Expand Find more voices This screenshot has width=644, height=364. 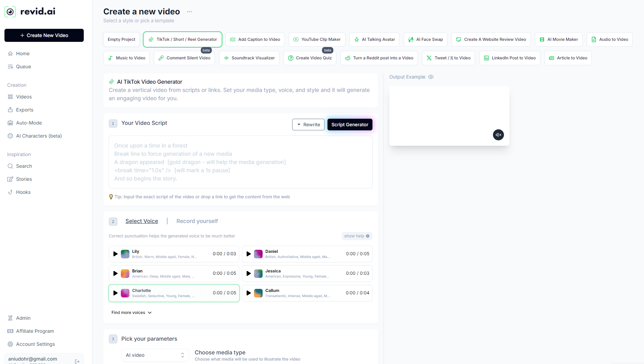click(131, 313)
